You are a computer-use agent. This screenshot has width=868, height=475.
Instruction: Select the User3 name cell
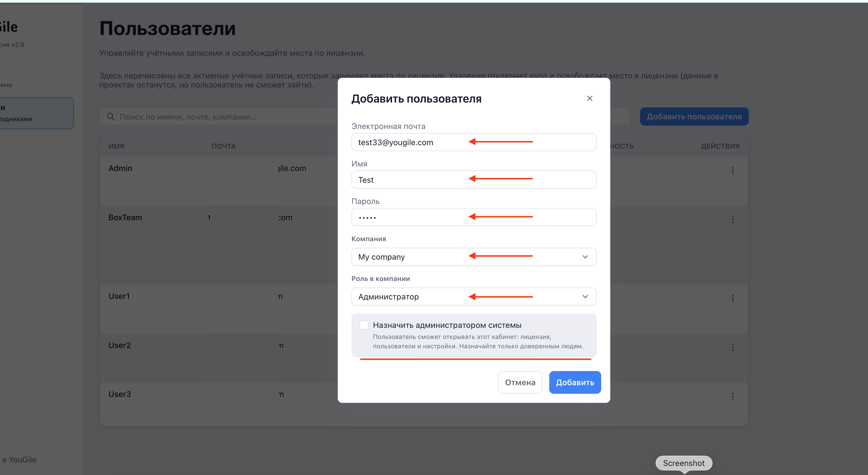coord(119,394)
